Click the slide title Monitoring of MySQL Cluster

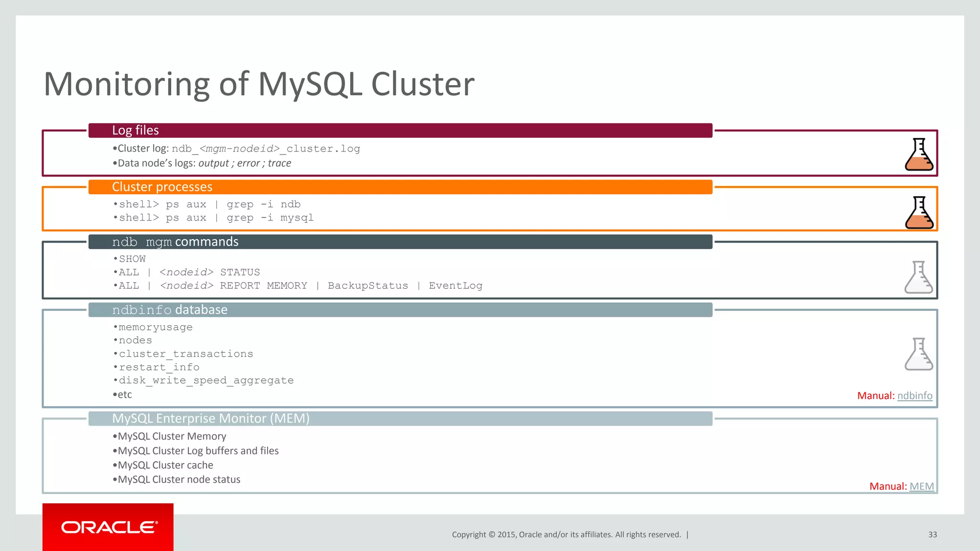(259, 84)
